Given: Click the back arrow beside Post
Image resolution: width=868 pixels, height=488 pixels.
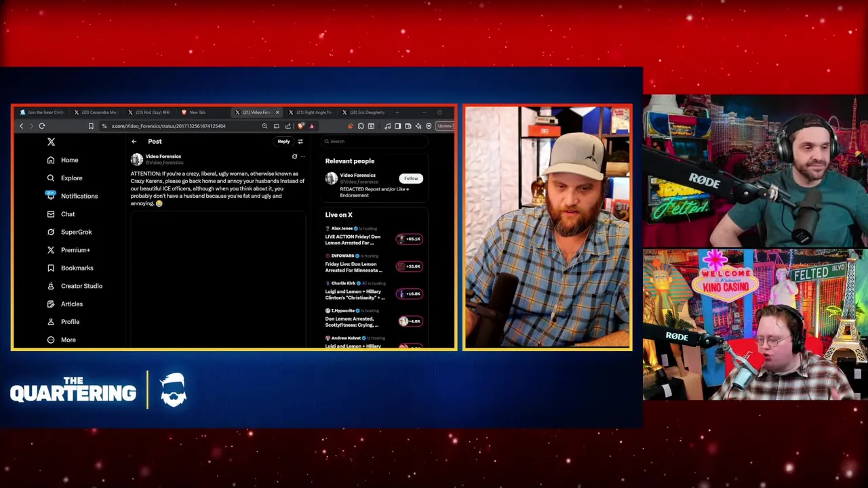Looking at the screenshot, I should point(134,142).
